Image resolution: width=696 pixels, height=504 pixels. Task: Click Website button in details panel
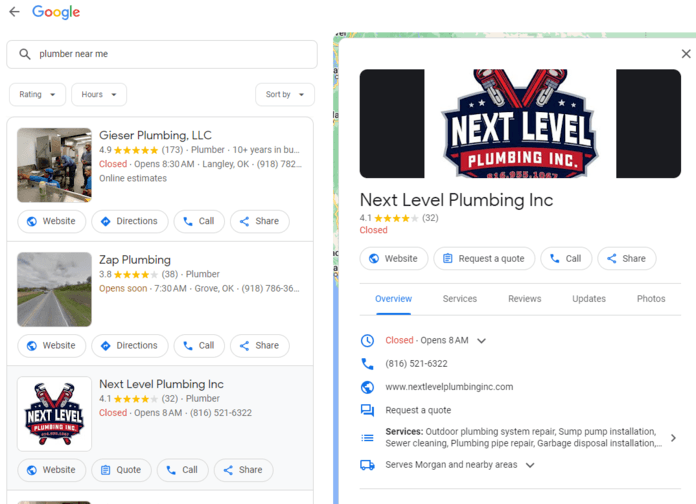point(394,258)
